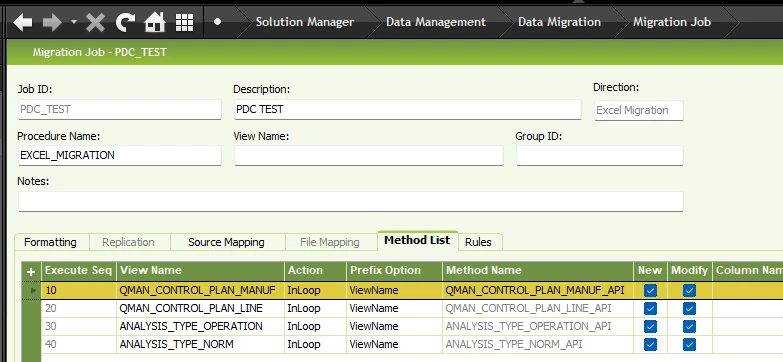Open the navigation history dropdown arrow

pos(74,22)
